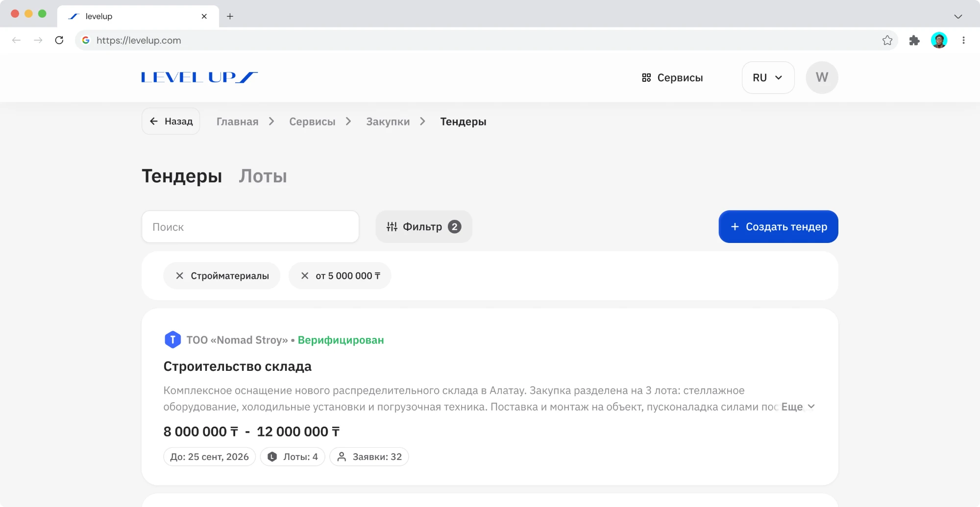The image size is (980, 507).
Task: Close the levelup browser tab
Action: (204, 16)
